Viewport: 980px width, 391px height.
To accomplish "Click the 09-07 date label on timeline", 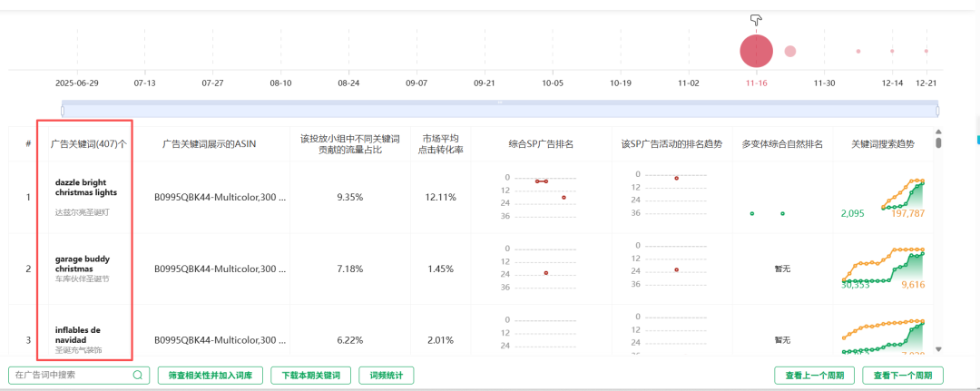I will [416, 83].
